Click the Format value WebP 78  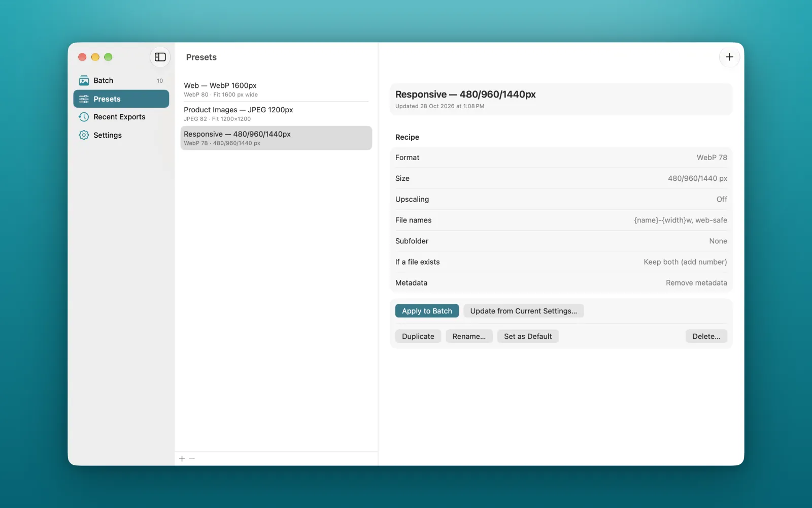click(712, 157)
